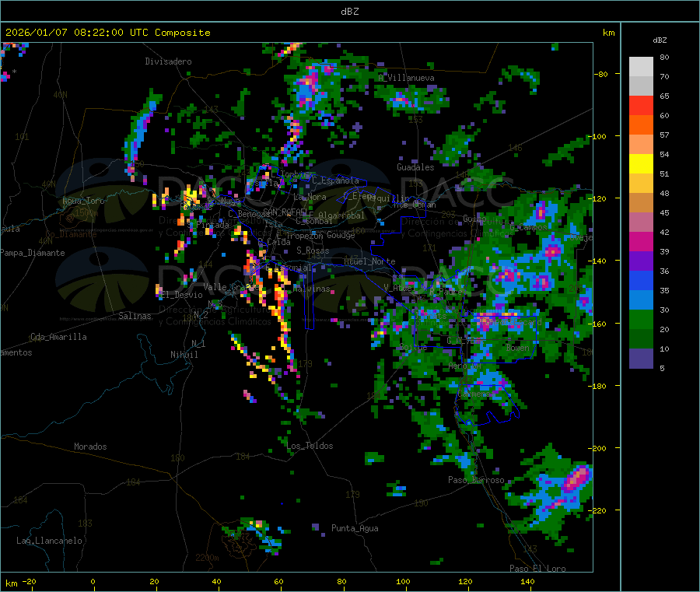Click the dark blue 35–36 dBZ legend swatch
Screen dimensions: 700x592
641,281
